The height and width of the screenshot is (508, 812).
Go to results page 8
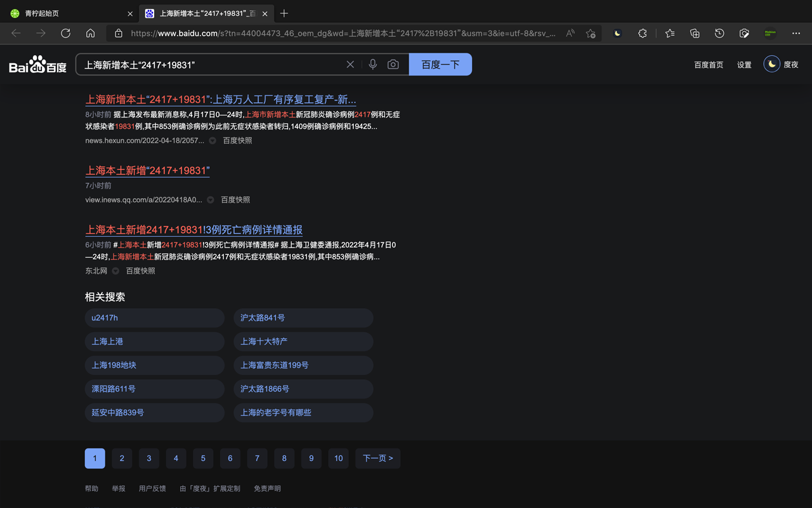(284, 458)
